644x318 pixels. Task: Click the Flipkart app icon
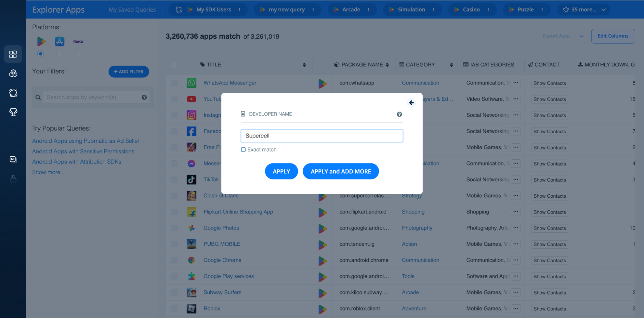pyautogui.click(x=191, y=212)
